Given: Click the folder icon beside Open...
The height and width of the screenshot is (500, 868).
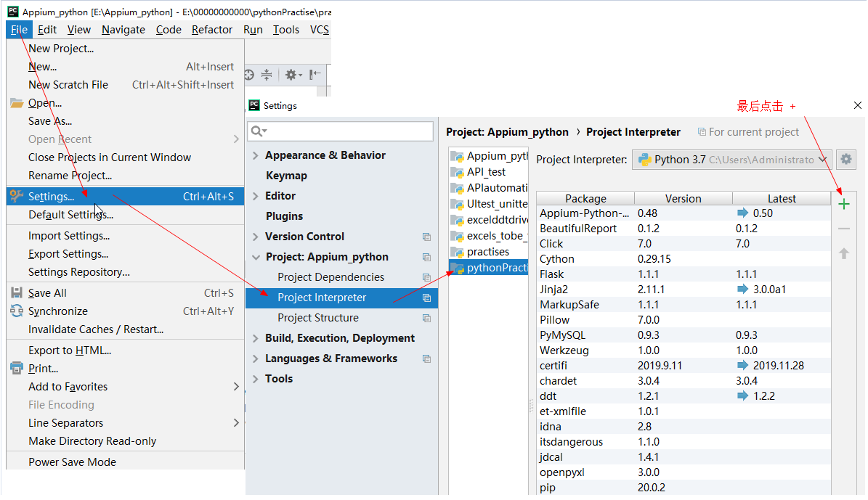Looking at the screenshot, I should click(x=17, y=103).
